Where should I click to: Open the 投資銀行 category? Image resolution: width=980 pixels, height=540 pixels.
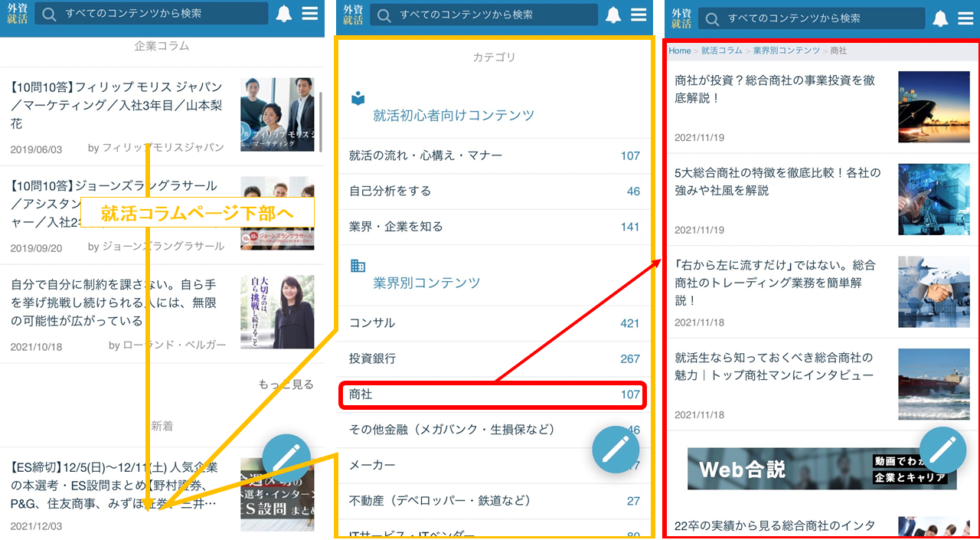(x=493, y=358)
